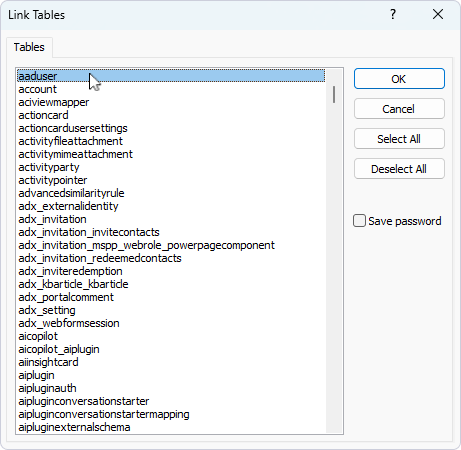This screenshot has height=450, width=461.
Task: Click the OK button
Action: point(399,79)
